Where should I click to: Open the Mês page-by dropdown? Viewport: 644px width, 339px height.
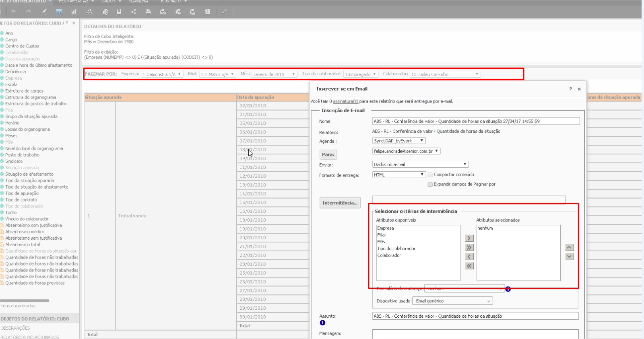coord(274,74)
